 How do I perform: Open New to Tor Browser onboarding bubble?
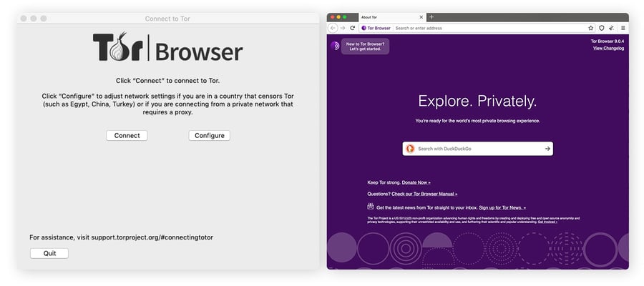coord(365,46)
